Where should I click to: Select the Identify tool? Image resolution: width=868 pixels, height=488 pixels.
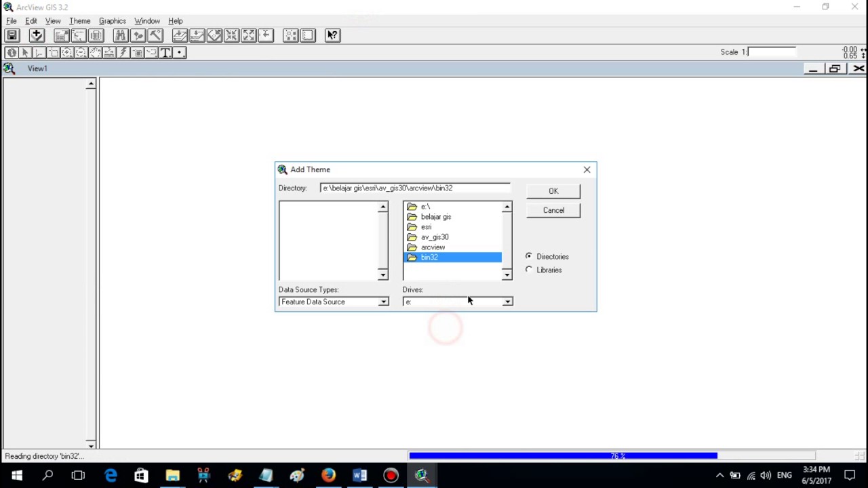pos(12,52)
